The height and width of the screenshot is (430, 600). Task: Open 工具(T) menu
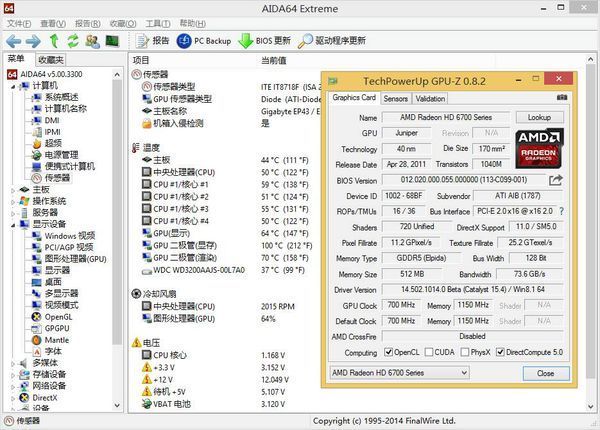(158, 24)
